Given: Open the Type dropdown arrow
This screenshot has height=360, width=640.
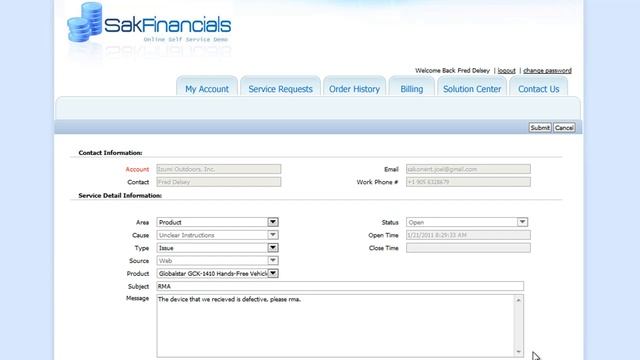Looking at the screenshot, I should click(273, 248).
